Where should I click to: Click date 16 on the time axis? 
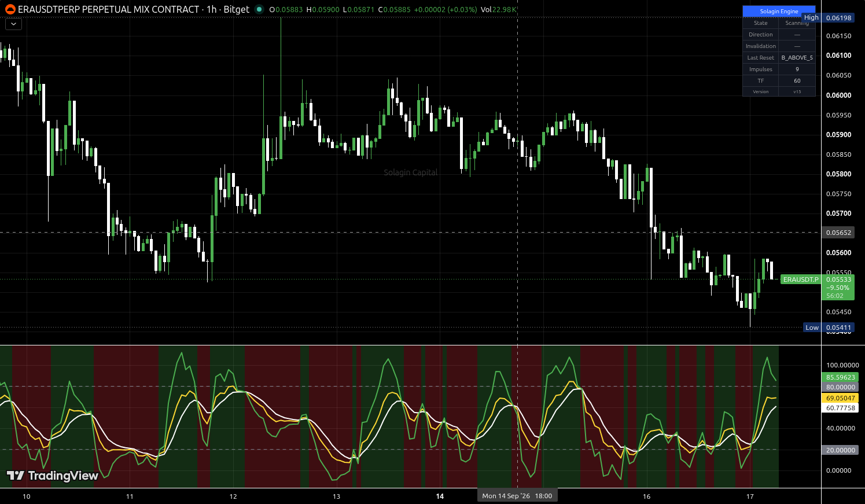tap(647, 496)
